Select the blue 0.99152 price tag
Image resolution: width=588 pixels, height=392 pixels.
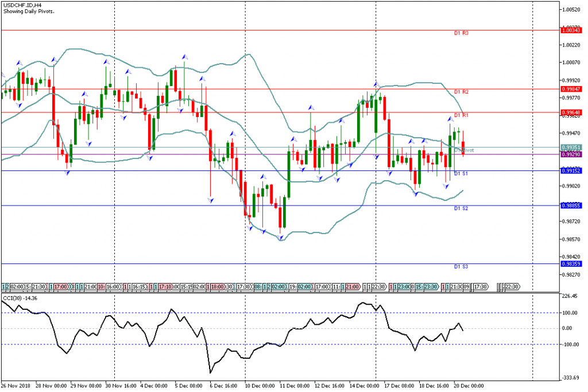point(572,170)
